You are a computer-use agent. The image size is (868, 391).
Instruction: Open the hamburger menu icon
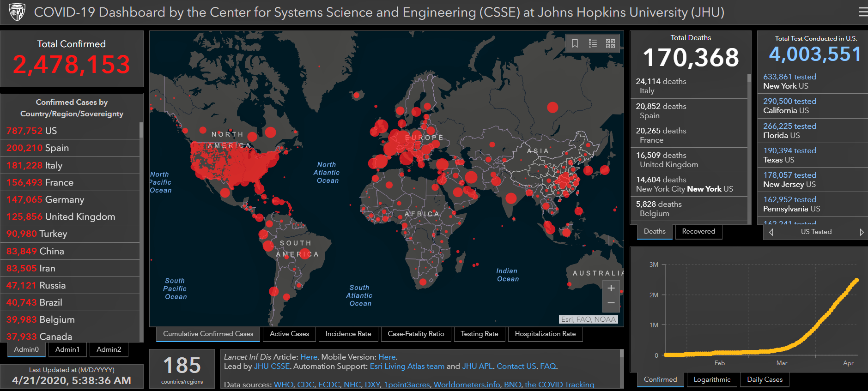(863, 12)
